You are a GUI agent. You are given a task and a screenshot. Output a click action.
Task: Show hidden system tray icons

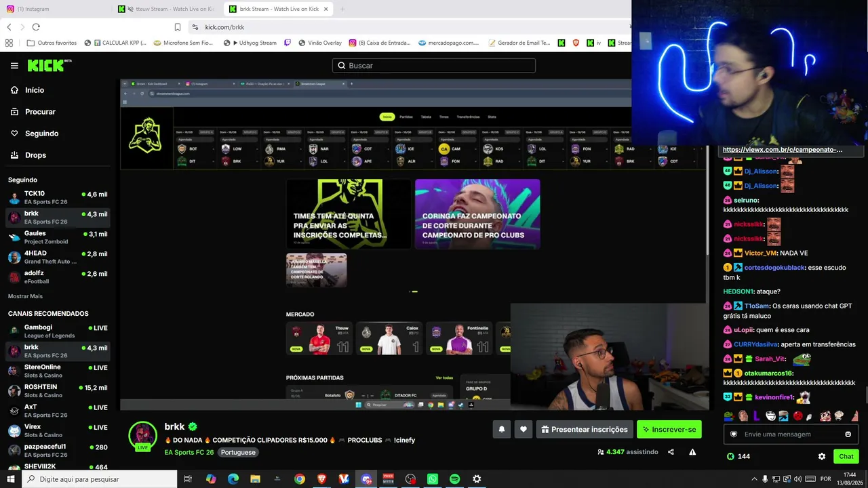[754, 479]
